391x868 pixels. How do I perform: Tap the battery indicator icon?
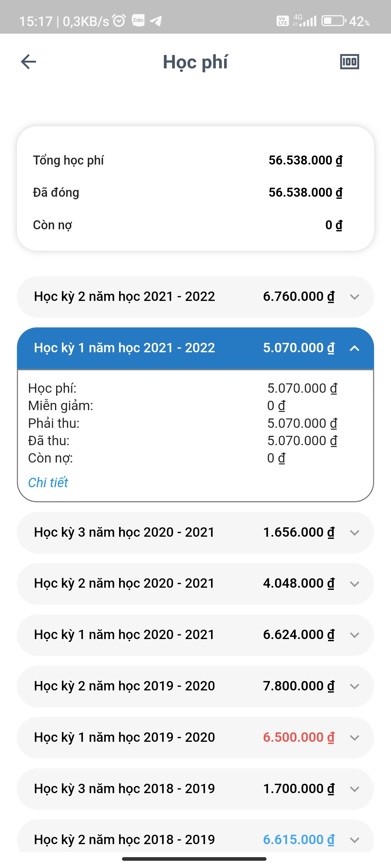333,21
